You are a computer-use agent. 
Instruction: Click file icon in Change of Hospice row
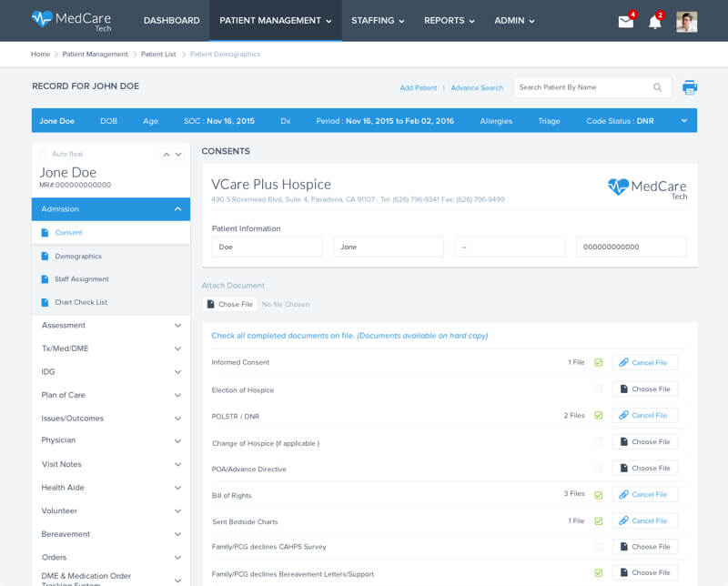click(x=624, y=441)
